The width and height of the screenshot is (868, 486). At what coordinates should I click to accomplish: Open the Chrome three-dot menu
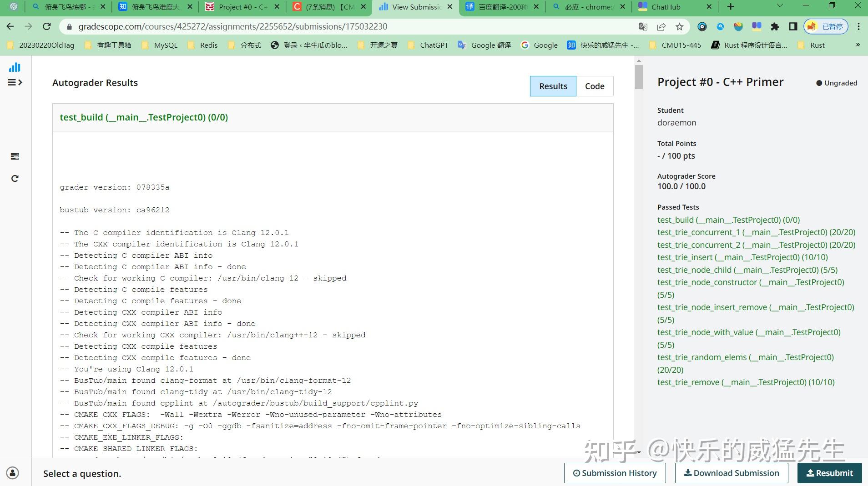coord(859,26)
